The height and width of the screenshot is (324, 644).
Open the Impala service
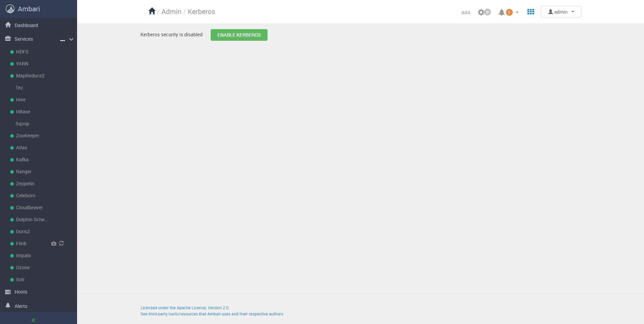click(23, 256)
